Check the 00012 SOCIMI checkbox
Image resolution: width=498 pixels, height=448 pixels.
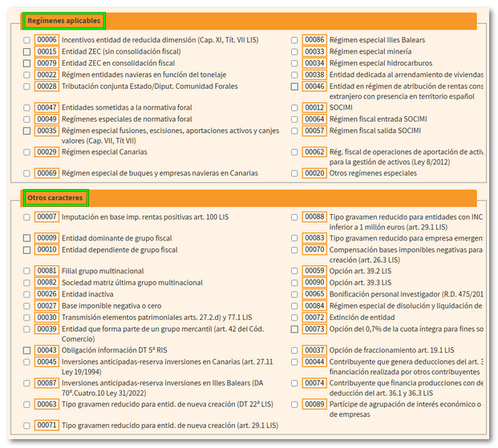pyautogui.click(x=294, y=107)
